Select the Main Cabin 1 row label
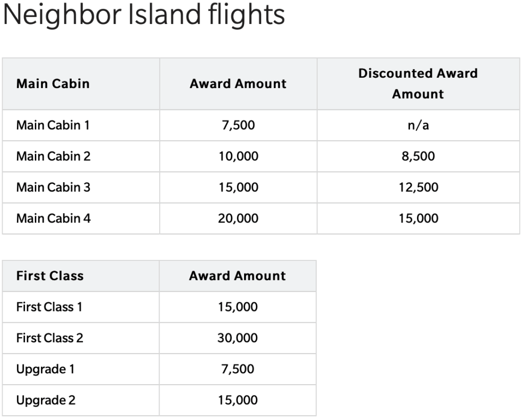The width and height of the screenshot is (524, 420). coord(53,125)
